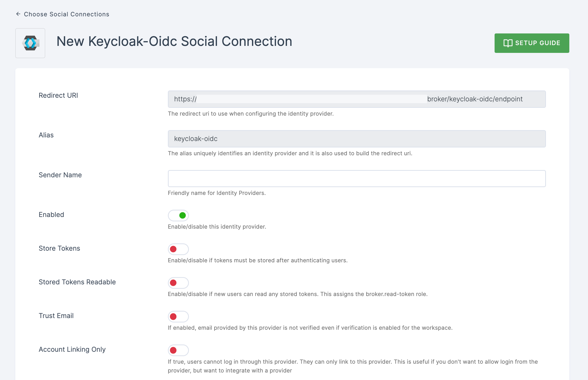Click the Stored Tokens Readable label

(x=77, y=282)
